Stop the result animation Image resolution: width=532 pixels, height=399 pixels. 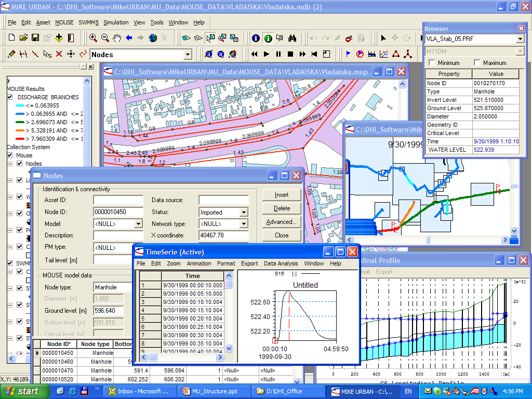point(290,54)
